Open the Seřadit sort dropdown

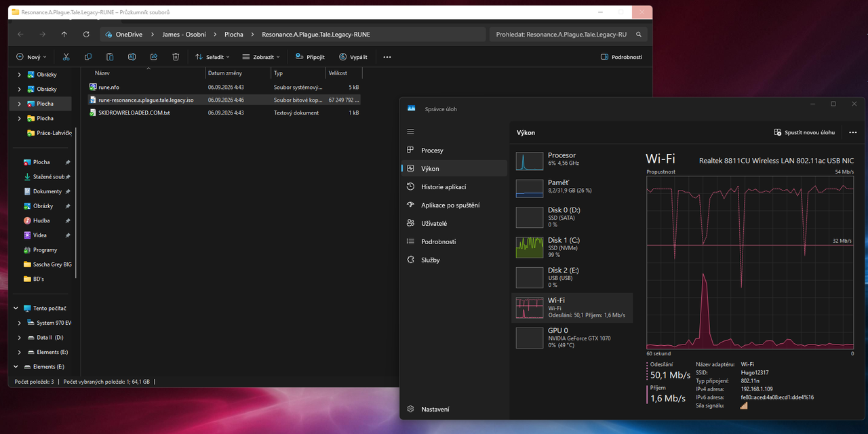pyautogui.click(x=212, y=57)
